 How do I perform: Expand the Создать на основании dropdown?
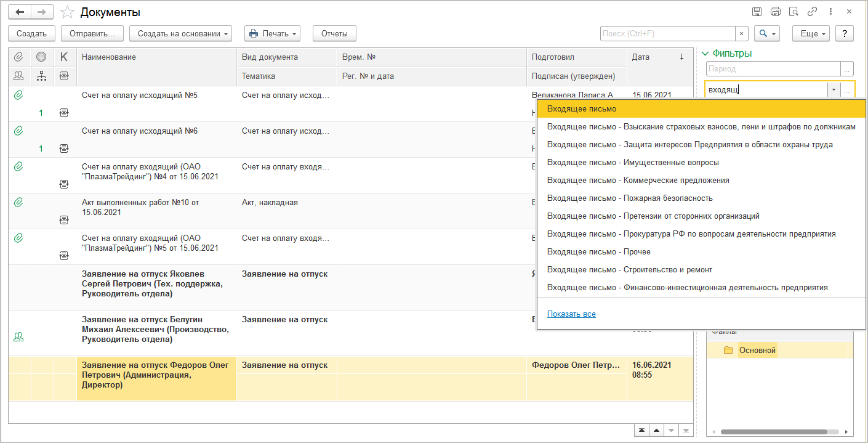pos(180,33)
